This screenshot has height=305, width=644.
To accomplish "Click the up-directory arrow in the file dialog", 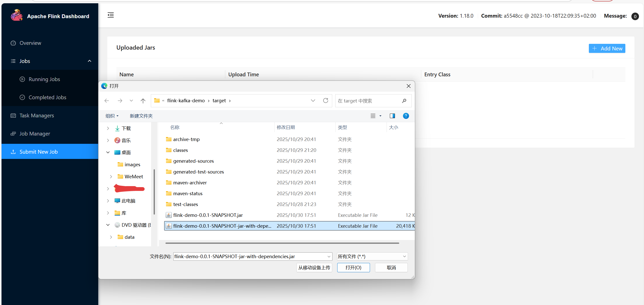I will pos(143,101).
